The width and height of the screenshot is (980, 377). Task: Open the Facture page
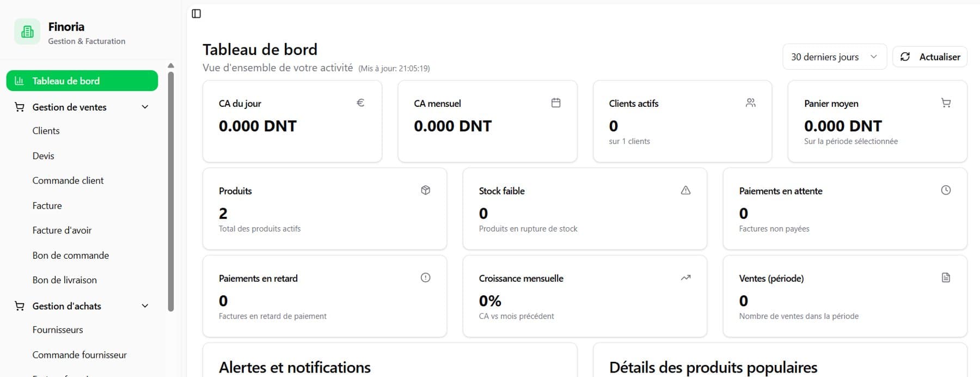tap(47, 205)
